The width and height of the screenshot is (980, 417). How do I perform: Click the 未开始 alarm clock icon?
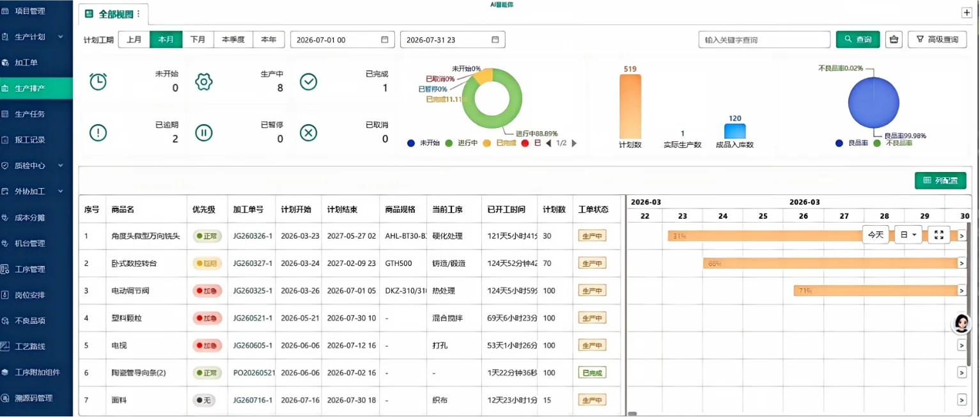pos(98,81)
